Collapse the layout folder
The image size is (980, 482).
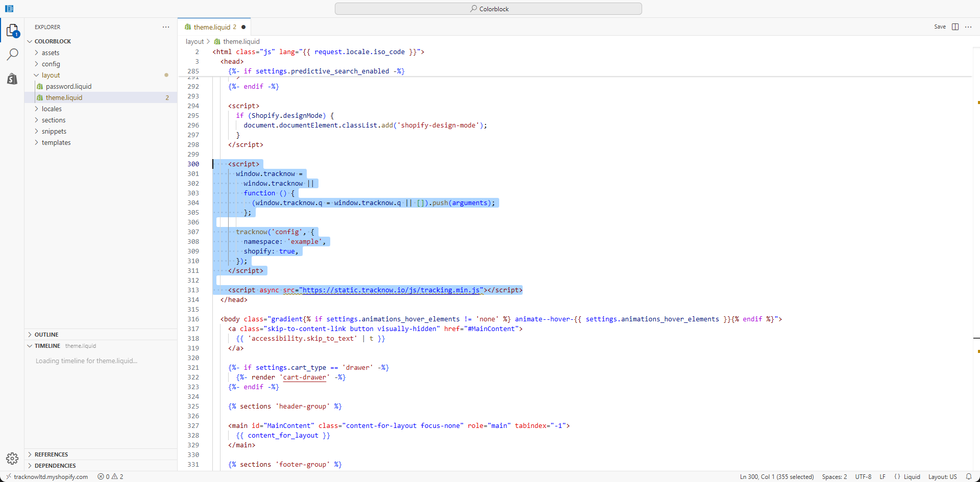point(51,75)
